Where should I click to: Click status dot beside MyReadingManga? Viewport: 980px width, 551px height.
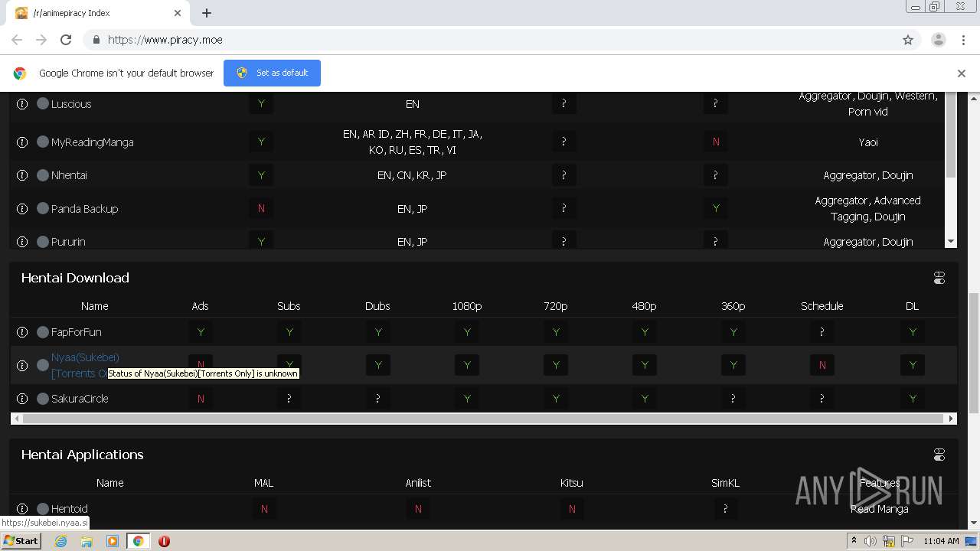[x=43, y=142]
